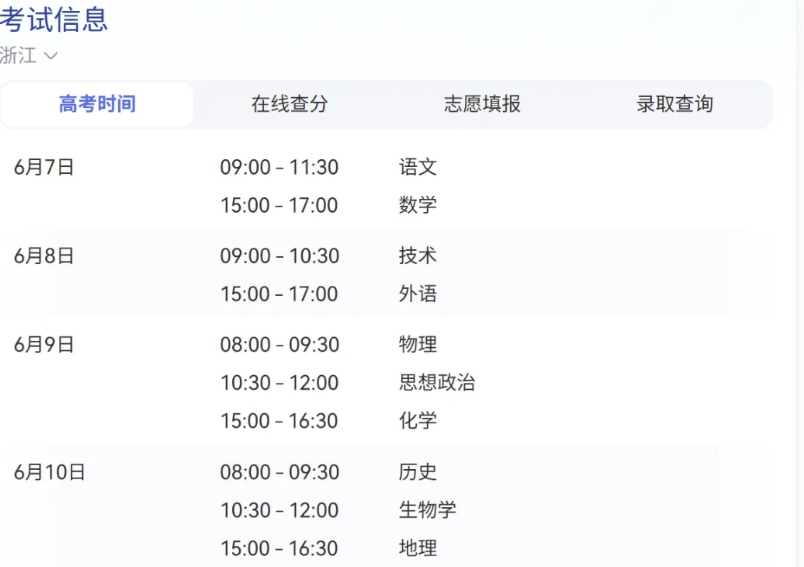Click the 6月9日 date label
Screen dimensions: 804x567
(44, 345)
